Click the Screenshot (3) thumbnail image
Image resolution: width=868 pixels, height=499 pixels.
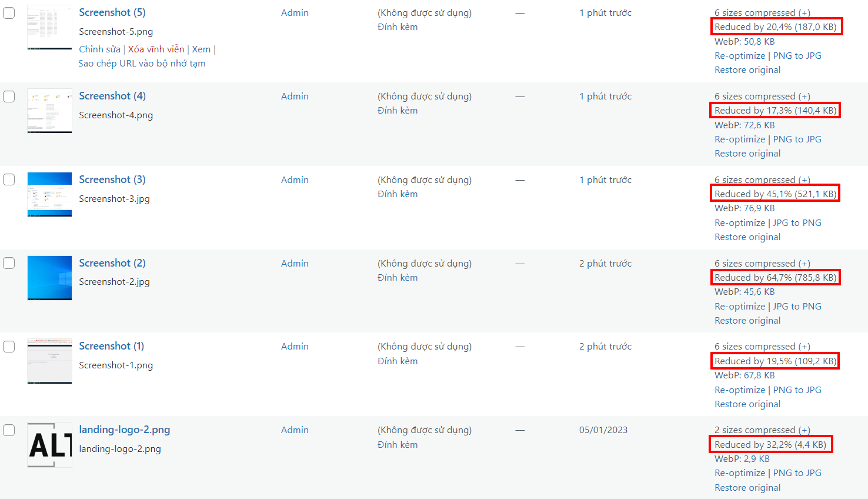pos(49,194)
